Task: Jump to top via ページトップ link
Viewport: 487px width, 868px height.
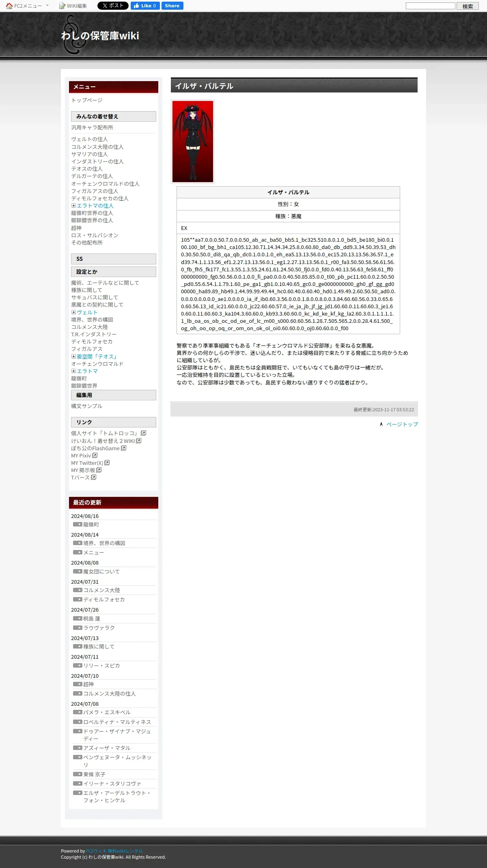Action: coord(402,424)
